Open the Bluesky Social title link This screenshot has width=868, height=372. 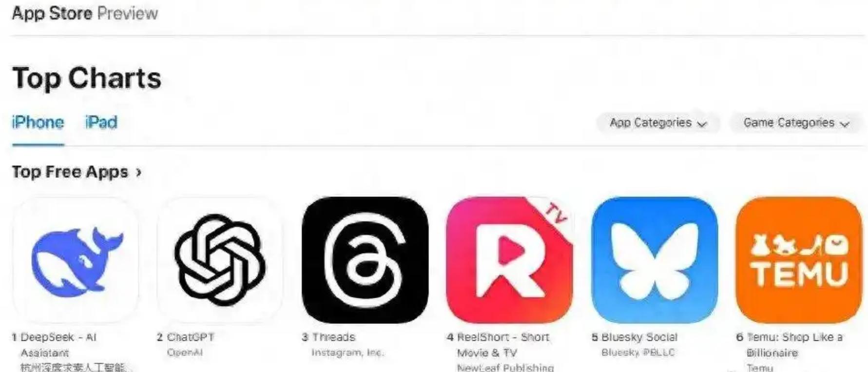pyautogui.click(x=639, y=337)
